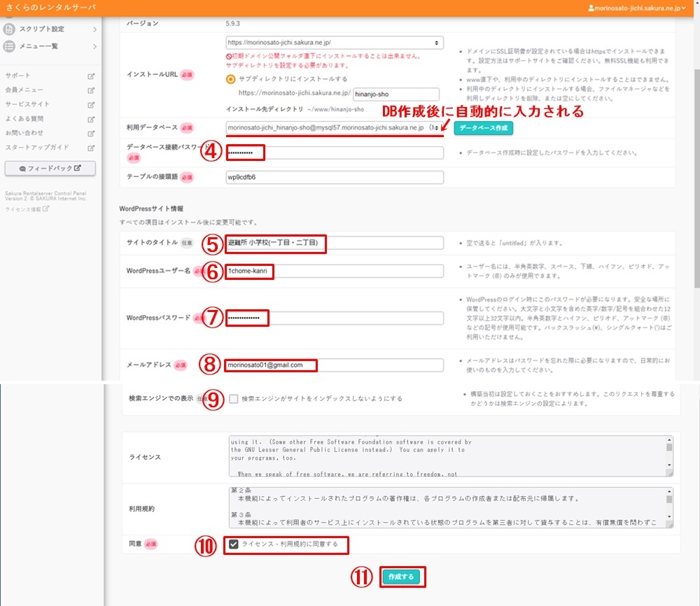Click the WordPressサイト情報 heading
Image resolution: width=700 pixels, height=606 pixels.
tap(151, 209)
